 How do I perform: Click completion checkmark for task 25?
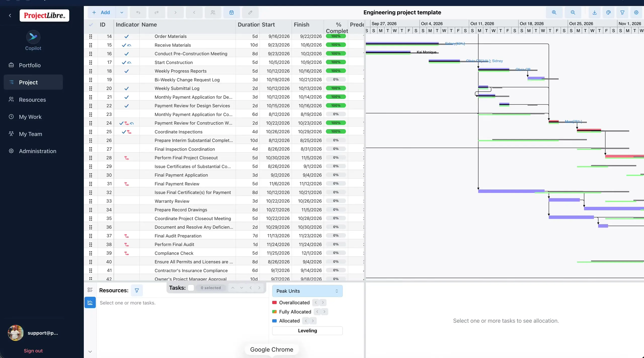coord(124,132)
